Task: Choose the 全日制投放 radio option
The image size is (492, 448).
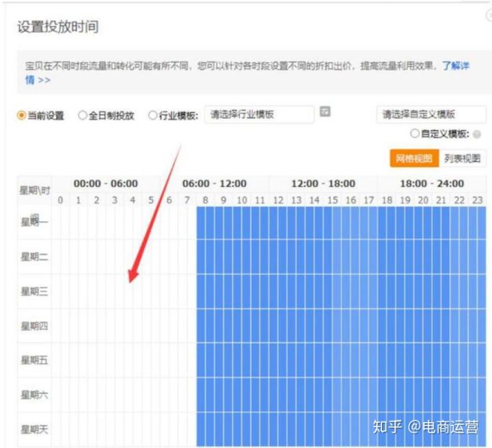Action: point(83,115)
